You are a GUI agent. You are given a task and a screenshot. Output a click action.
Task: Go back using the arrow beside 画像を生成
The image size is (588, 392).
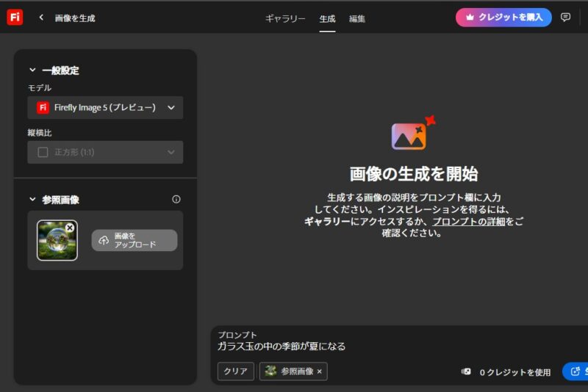tap(41, 18)
